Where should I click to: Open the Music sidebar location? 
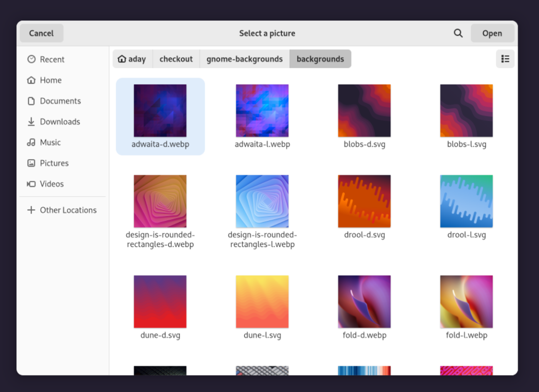[x=63, y=142]
